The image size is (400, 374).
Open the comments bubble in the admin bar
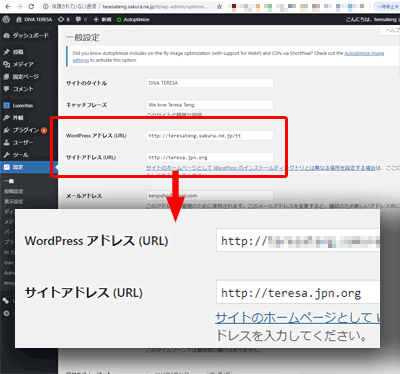pos(81,19)
